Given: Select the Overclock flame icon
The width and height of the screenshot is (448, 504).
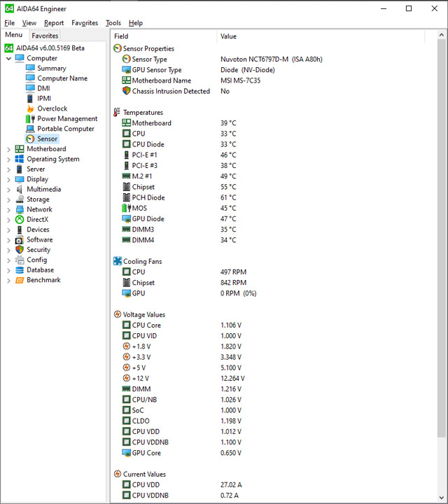Looking at the screenshot, I should click(30, 108).
